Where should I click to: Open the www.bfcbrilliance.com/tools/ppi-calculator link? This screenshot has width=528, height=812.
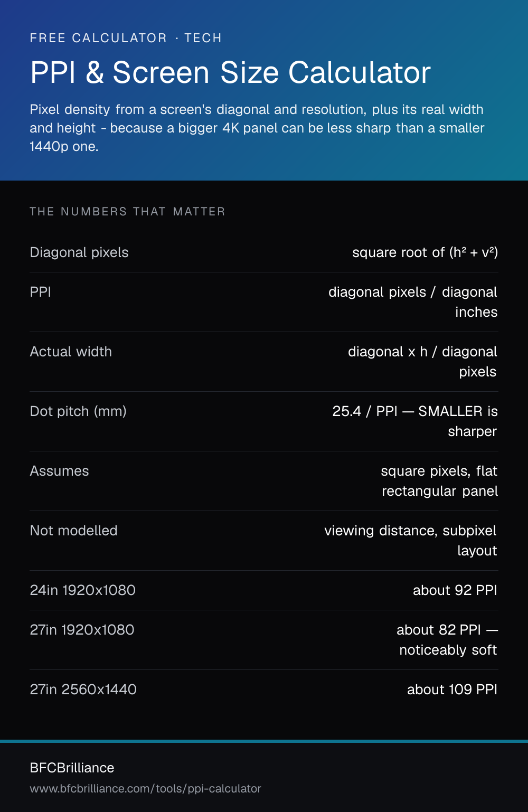point(145,788)
